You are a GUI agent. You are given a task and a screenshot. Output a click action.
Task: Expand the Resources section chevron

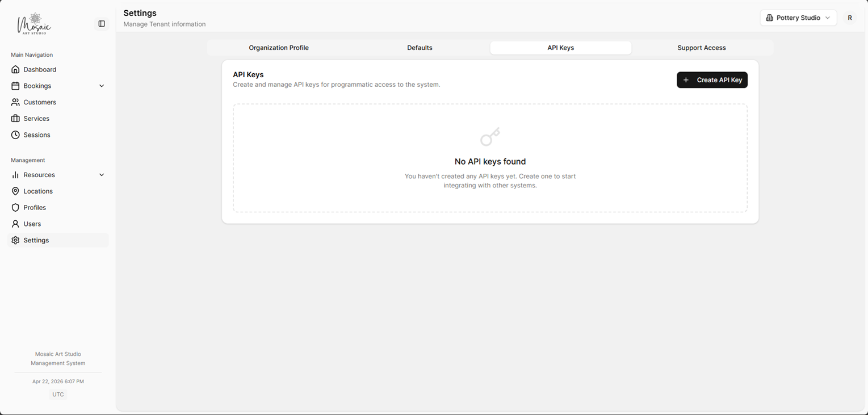[x=102, y=175]
